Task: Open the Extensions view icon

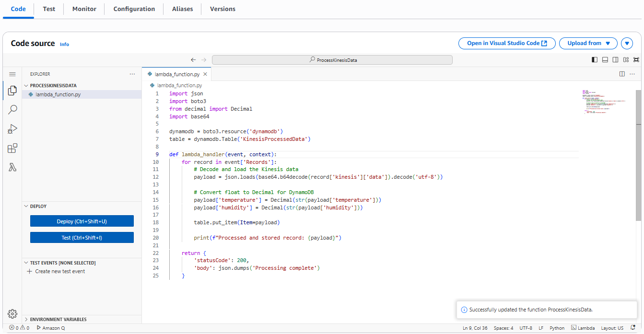Action: (x=12, y=149)
